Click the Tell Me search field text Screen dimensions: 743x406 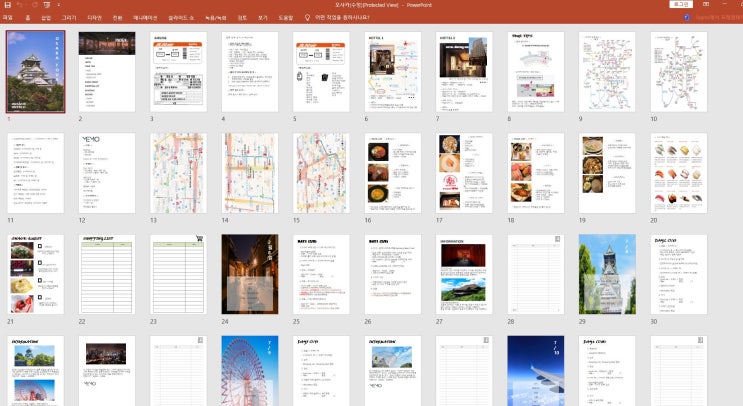pyautogui.click(x=342, y=18)
